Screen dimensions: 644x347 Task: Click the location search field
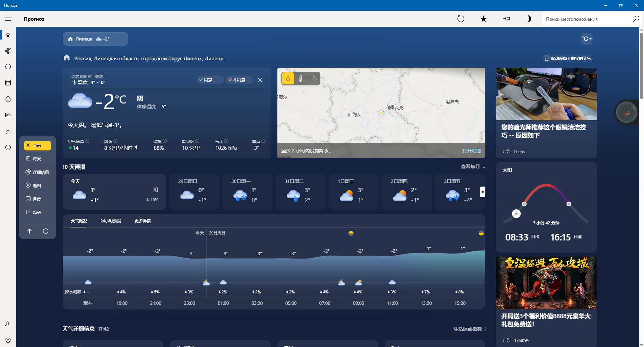coord(587,19)
